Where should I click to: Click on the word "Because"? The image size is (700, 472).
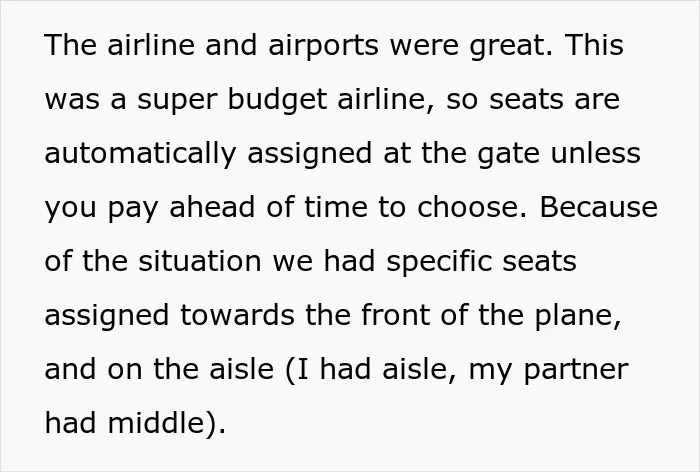tap(599, 207)
